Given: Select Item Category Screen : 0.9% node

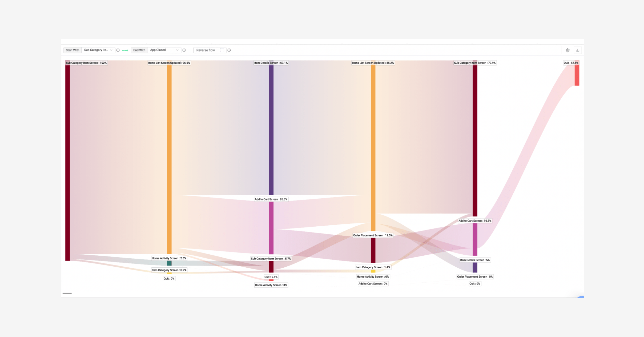Looking at the screenshot, I should (169, 270).
